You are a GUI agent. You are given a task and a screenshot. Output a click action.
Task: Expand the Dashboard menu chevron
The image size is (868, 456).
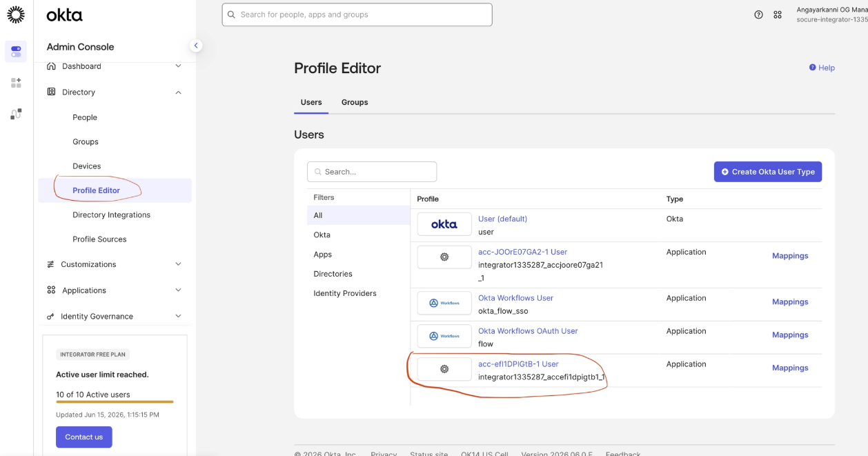178,66
